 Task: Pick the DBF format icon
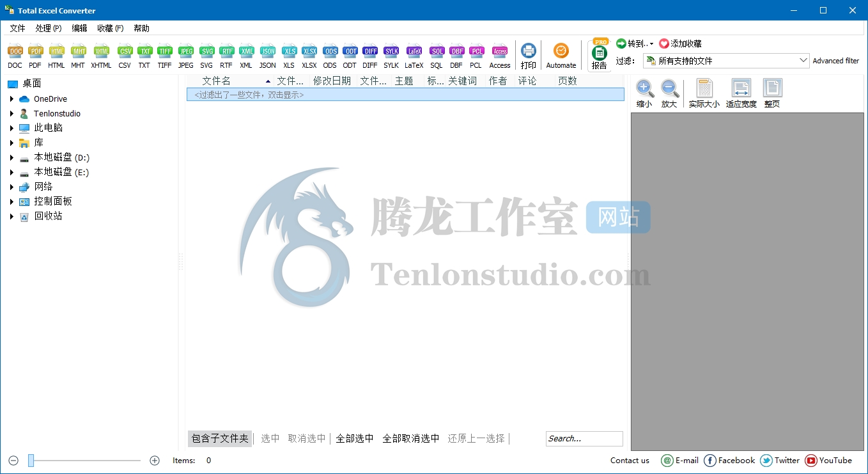pyautogui.click(x=456, y=56)
